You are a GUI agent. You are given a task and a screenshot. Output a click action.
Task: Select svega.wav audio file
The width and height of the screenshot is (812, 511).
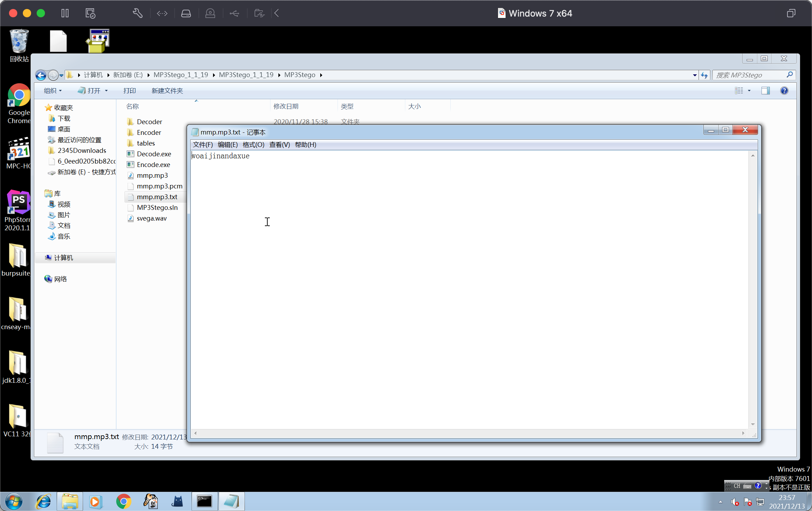147,218
